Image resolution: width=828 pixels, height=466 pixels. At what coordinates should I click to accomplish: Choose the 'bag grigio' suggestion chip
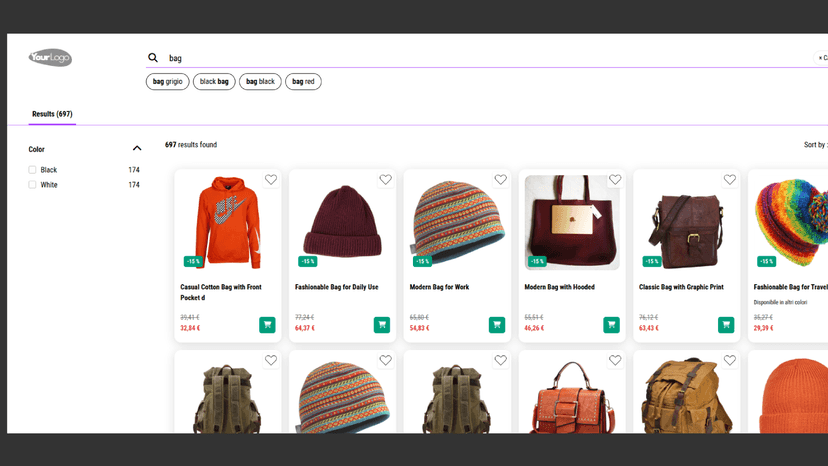(x=167, y=81)
